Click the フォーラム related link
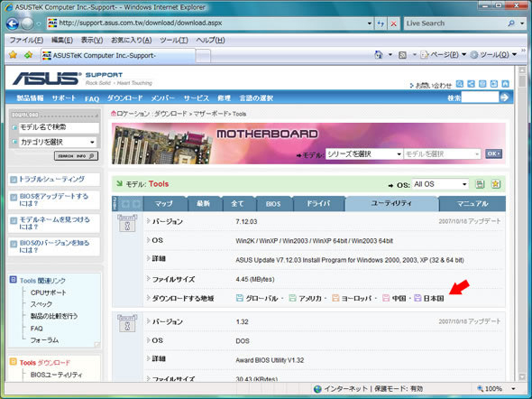Viewport: 532px width, 399px height. point(44,340)
